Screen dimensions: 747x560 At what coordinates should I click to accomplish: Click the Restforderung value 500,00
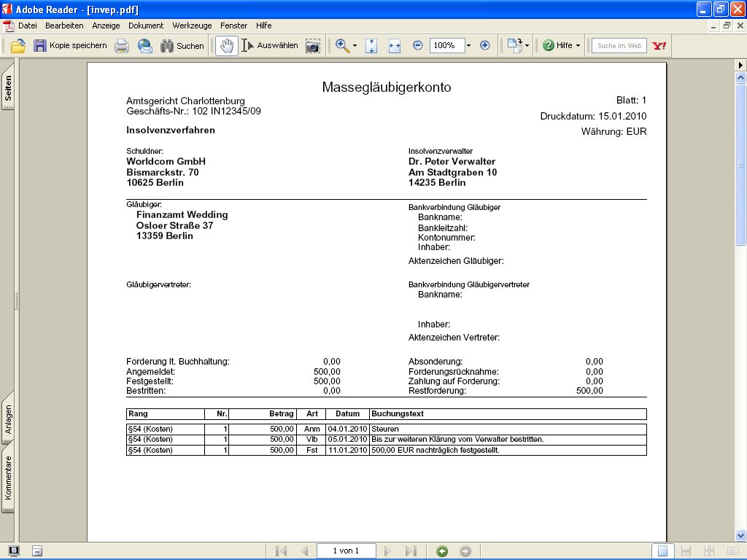589,391
